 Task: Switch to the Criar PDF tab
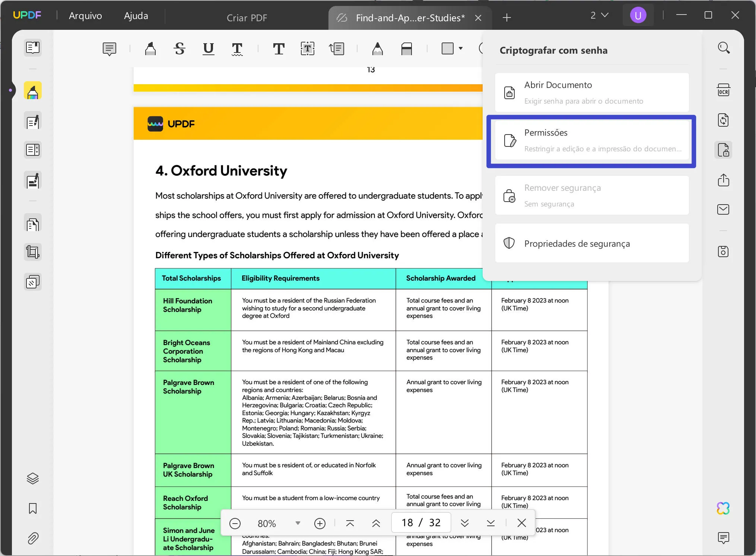(x=247, y=18)
